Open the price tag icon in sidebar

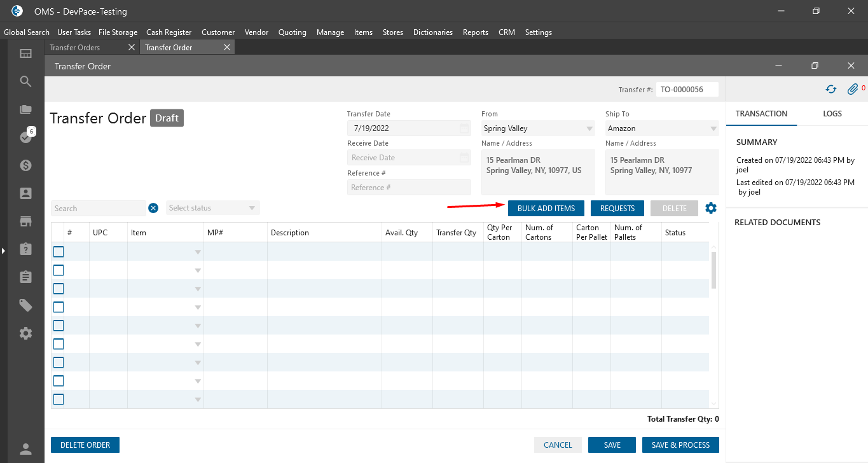(25, 305)
